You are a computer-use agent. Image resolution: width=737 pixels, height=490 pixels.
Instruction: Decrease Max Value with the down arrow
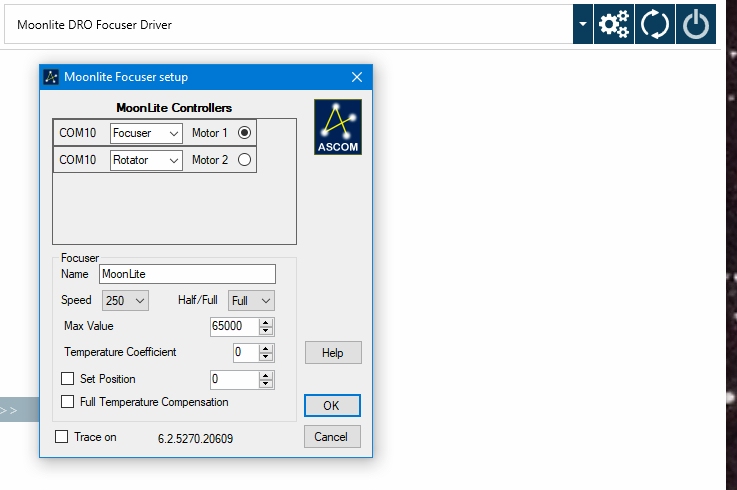(266, 331)
